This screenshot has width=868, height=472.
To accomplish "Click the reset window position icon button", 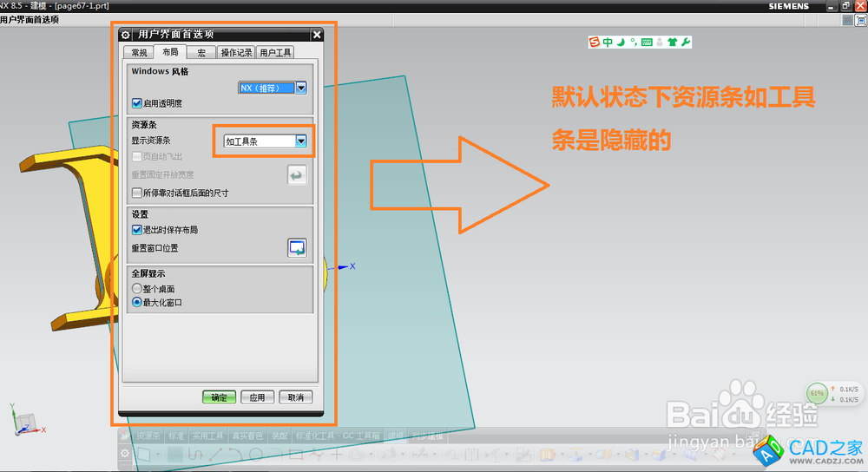I will (x=297, y=248).
